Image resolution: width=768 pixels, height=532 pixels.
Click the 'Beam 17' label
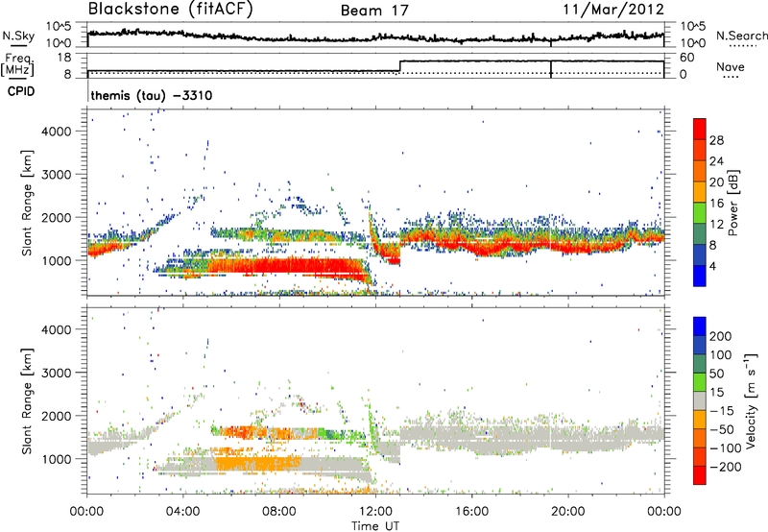point(374,11)
